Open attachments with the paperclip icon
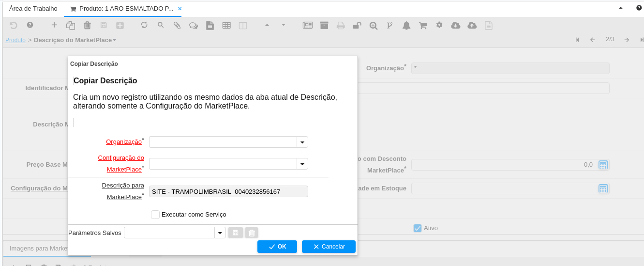This screenshot has width=644, height=266. (x=177, y=25)
